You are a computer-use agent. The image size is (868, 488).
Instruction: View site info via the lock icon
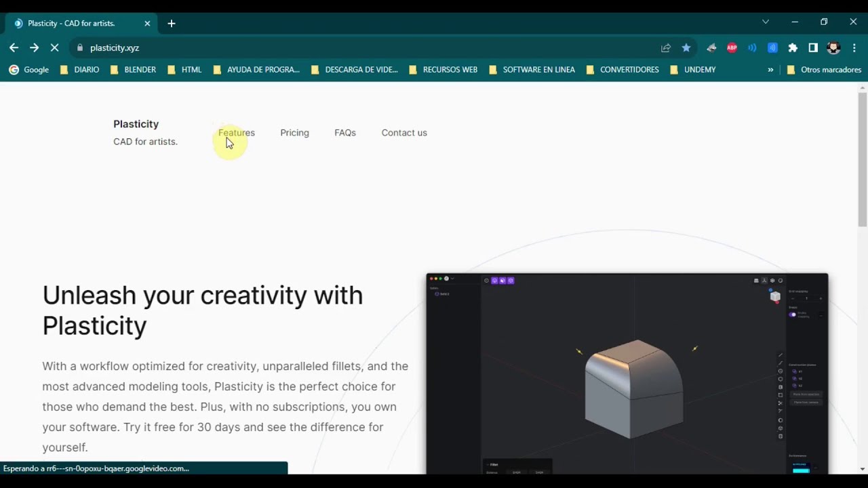coord(80,47)
